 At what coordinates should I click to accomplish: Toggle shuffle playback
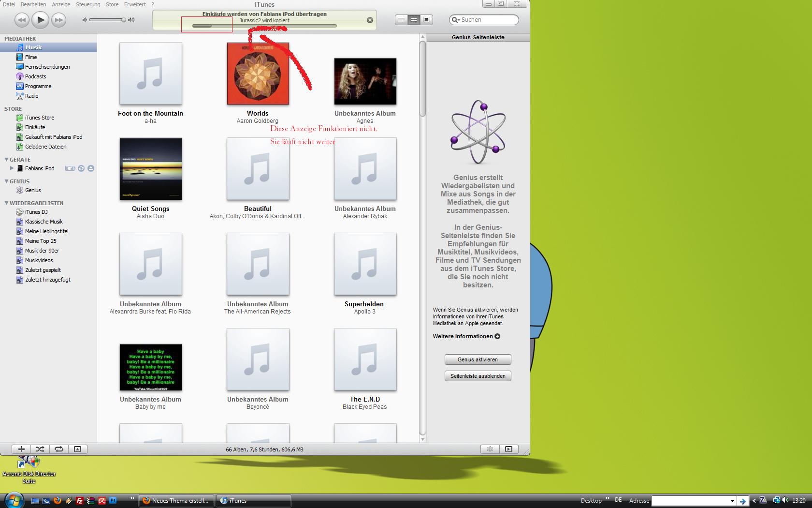(x=40, y=449)
